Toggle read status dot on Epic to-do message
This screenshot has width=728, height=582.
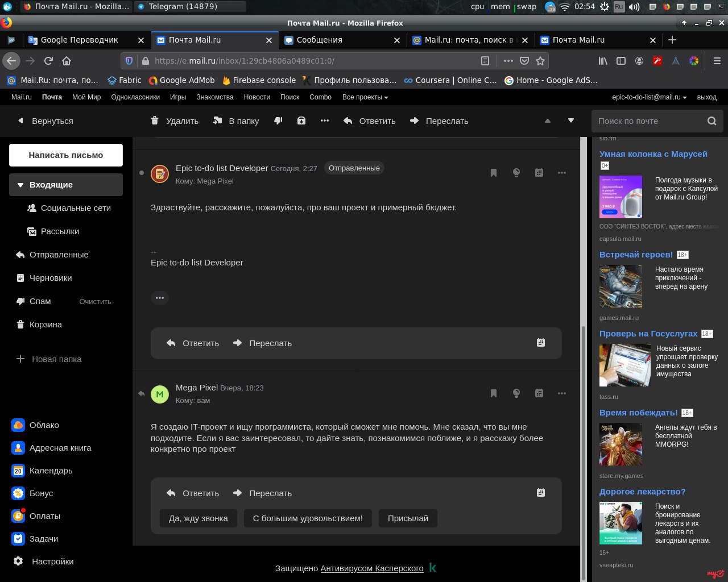(x=142, y=173)
